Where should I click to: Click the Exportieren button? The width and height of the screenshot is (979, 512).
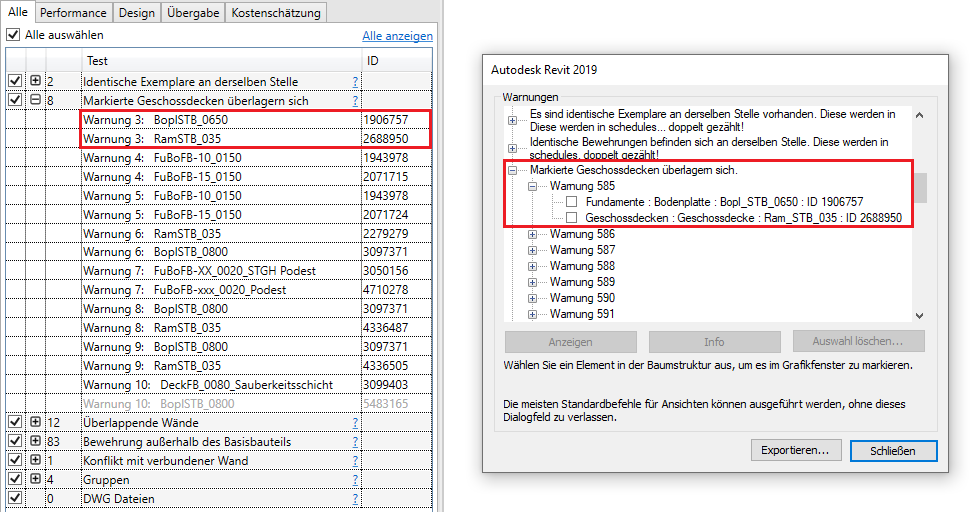[796, 451]
